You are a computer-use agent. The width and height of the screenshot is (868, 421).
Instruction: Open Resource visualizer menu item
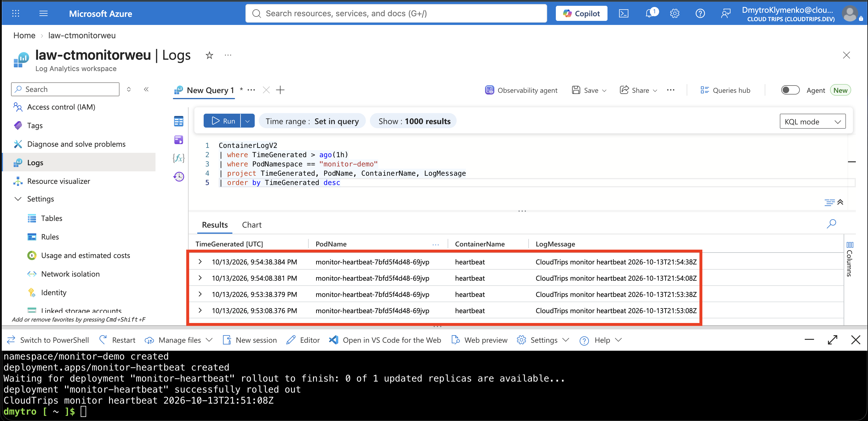59,181
